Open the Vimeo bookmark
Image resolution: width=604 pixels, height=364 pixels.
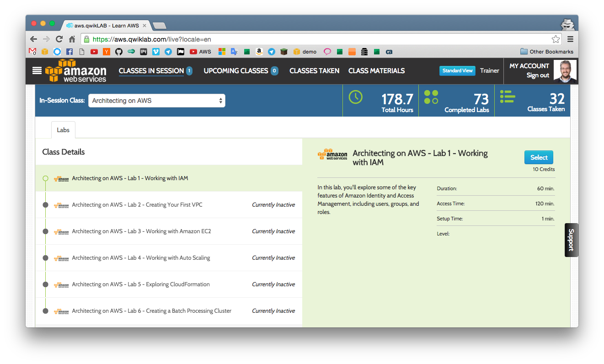tap(156, 52)
